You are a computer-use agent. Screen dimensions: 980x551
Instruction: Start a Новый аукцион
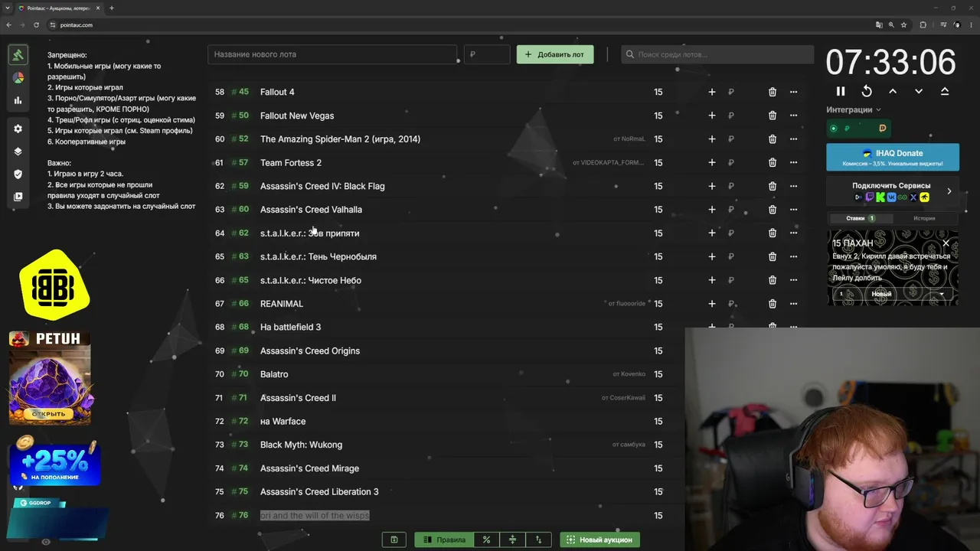coord(599,540)
